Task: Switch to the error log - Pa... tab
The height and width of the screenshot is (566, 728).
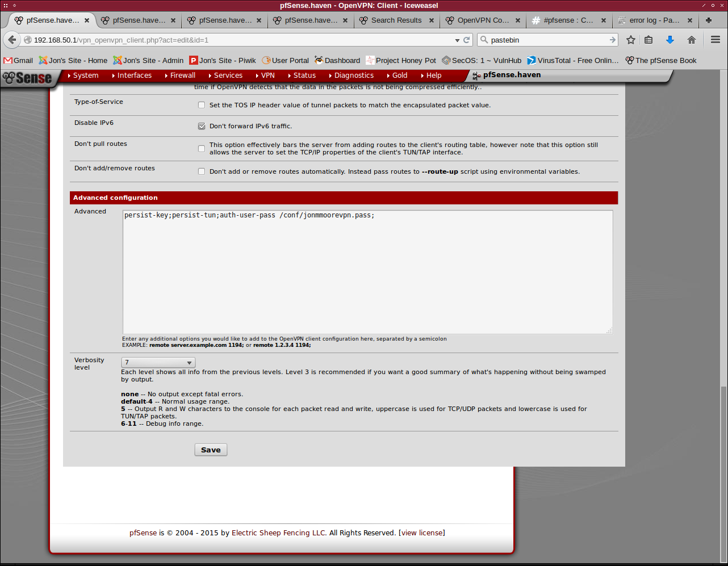Action: [654, 20]
